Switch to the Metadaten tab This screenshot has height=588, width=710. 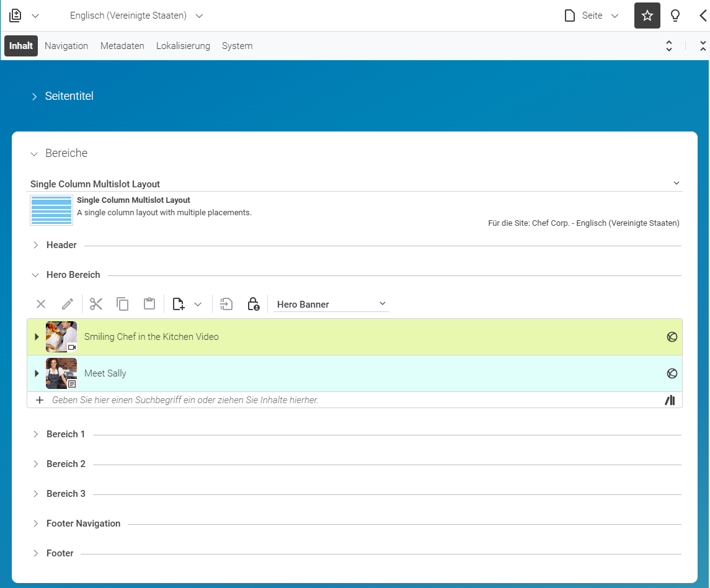tap(122, 46)
